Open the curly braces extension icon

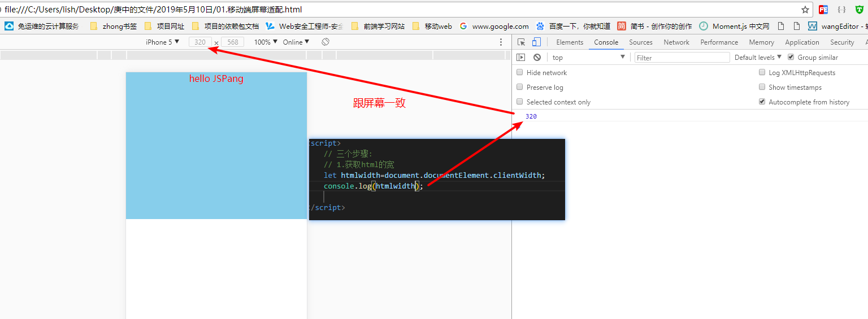[841, 10]
